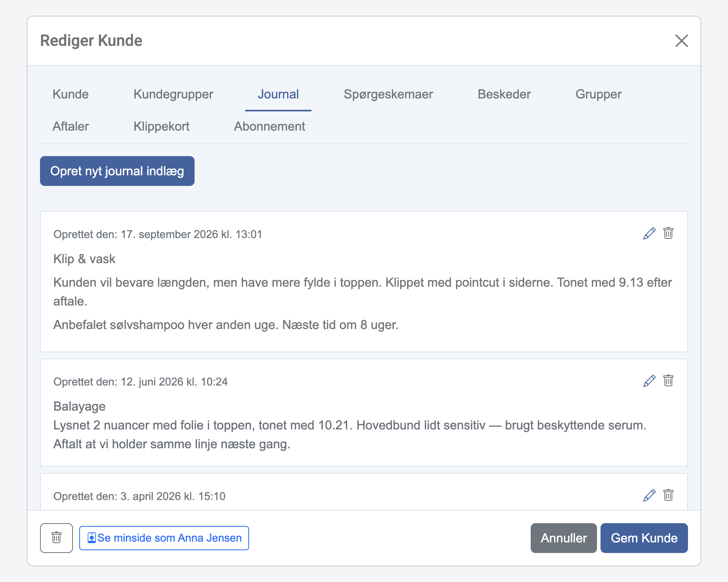Open Se minside som Anna Jensen
Screen dimensions: 728x582
164,538
